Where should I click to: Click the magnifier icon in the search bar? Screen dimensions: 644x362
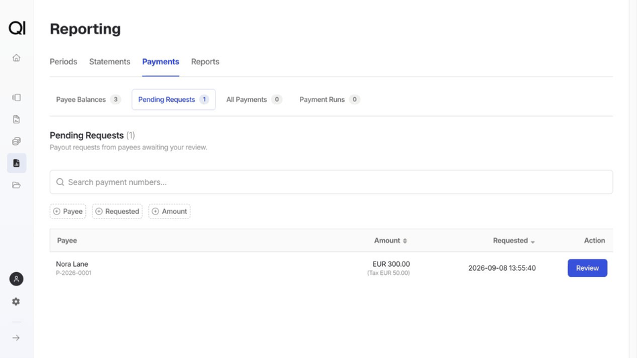pyautogui.click(x=60, y=184)
